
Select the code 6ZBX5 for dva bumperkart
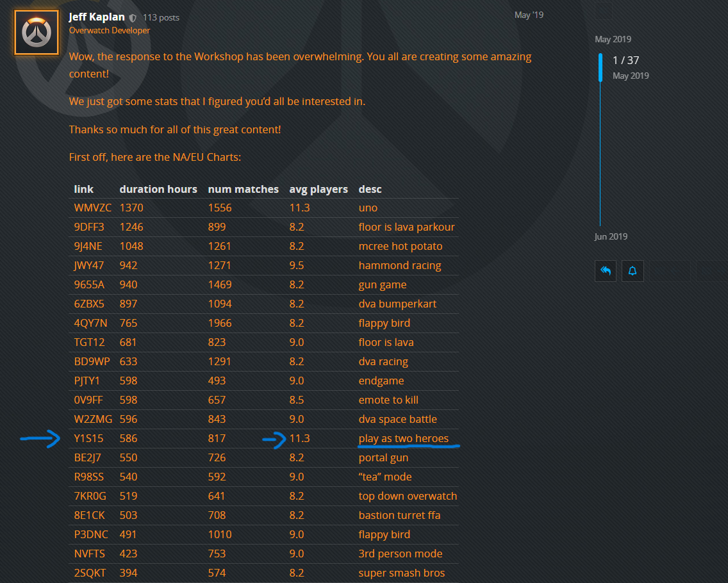(89, 304)
